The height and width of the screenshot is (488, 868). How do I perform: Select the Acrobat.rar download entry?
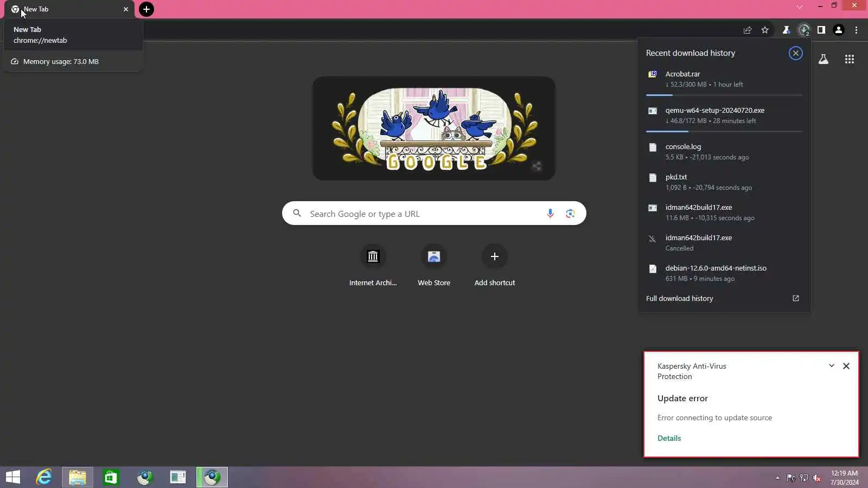pos(724,79)
